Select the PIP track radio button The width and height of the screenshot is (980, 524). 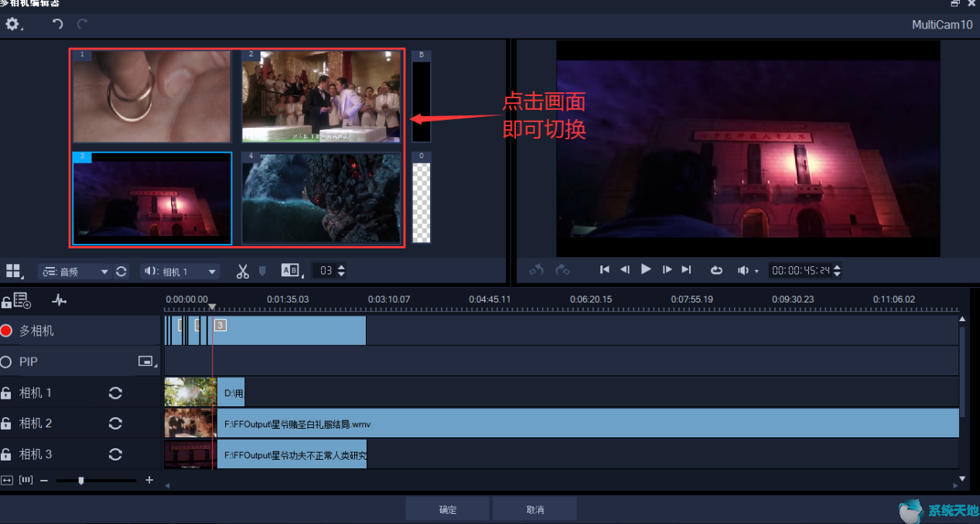tap(7, 361)
